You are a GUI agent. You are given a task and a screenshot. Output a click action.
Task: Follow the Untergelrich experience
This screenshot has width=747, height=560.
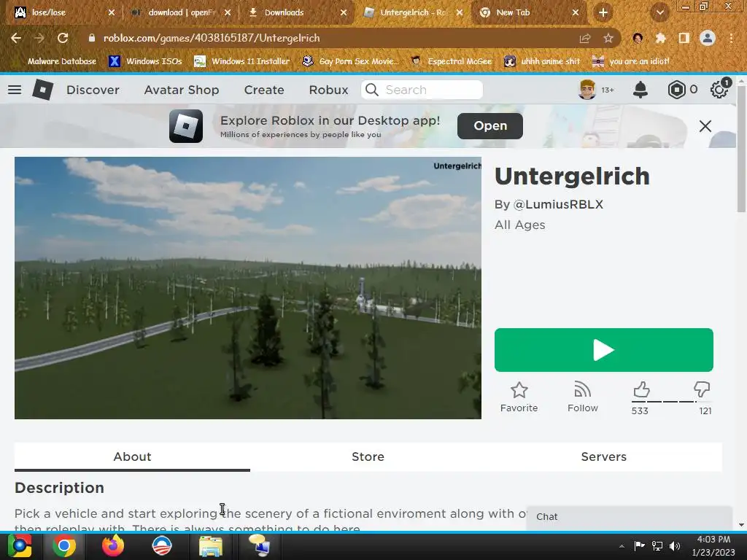[583, 397]
